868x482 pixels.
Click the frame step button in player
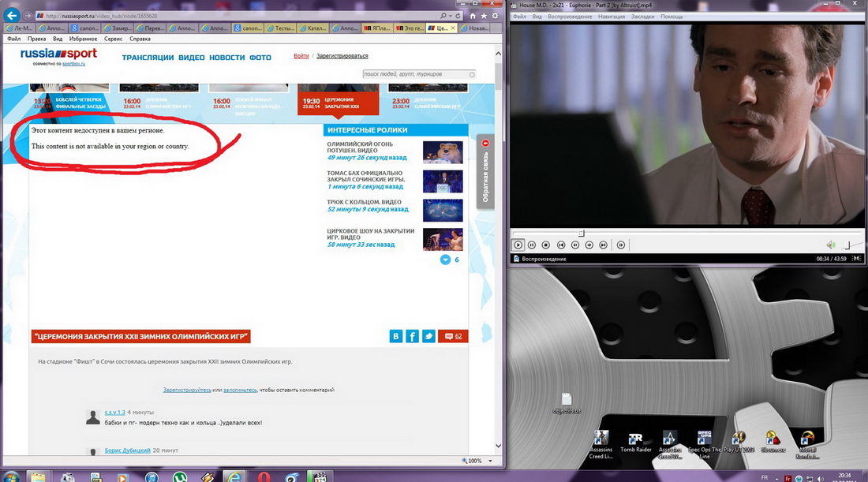pyautogui.click(x=620, y=245)
